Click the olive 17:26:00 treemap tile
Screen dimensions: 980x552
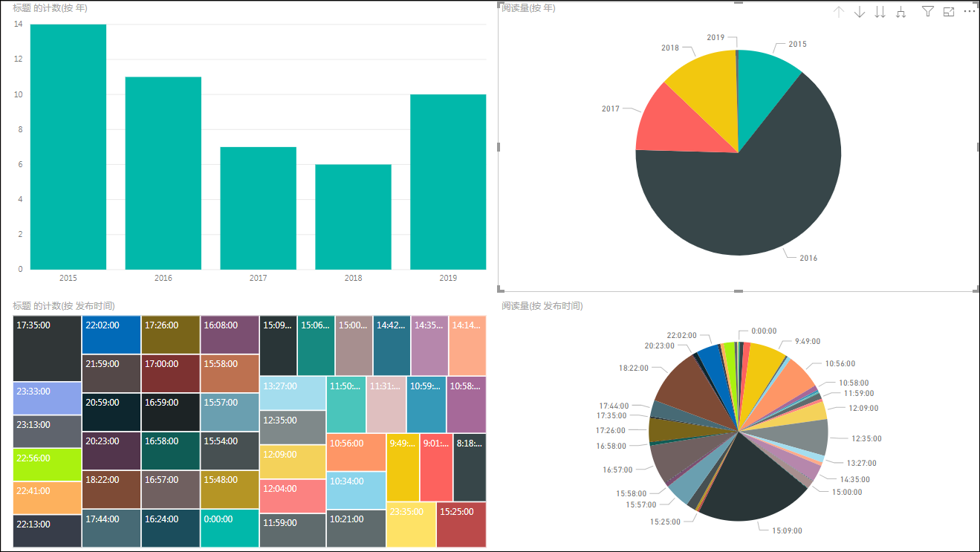click(171, 334)
